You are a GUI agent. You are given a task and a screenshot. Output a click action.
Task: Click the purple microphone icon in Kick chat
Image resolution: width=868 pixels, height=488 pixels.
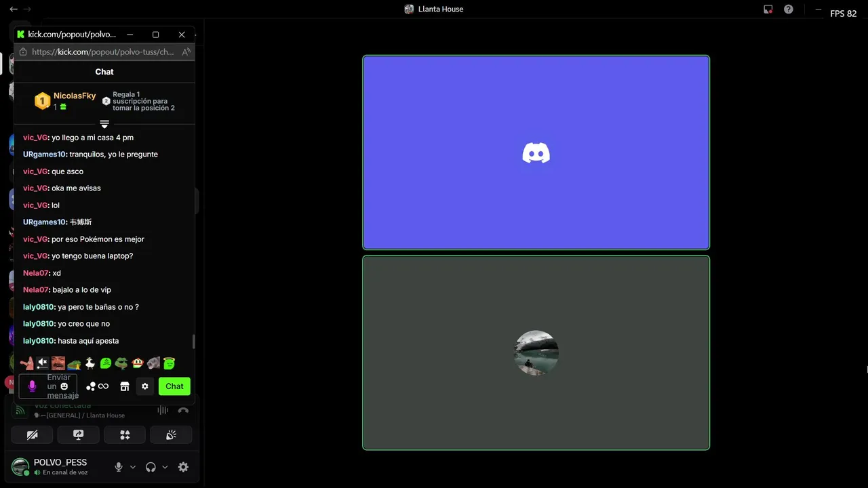pyautogui.click(x=32, y=386)
